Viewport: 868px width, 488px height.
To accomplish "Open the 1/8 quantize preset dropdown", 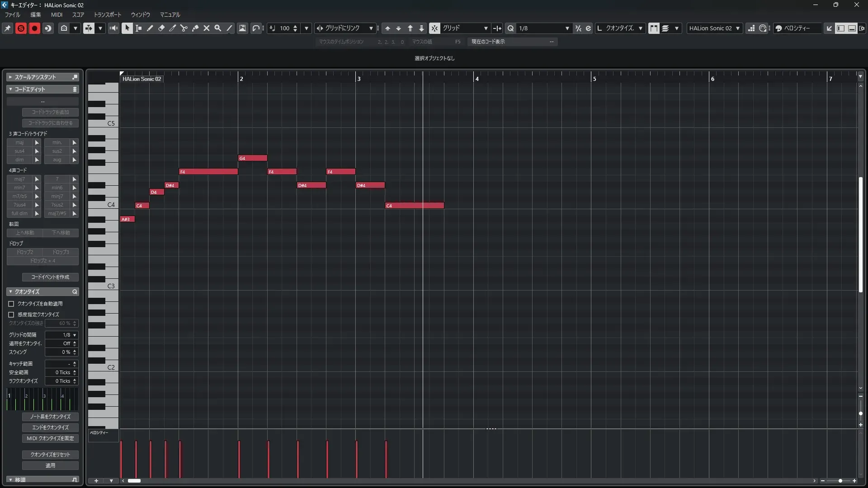I will (567, 28).
